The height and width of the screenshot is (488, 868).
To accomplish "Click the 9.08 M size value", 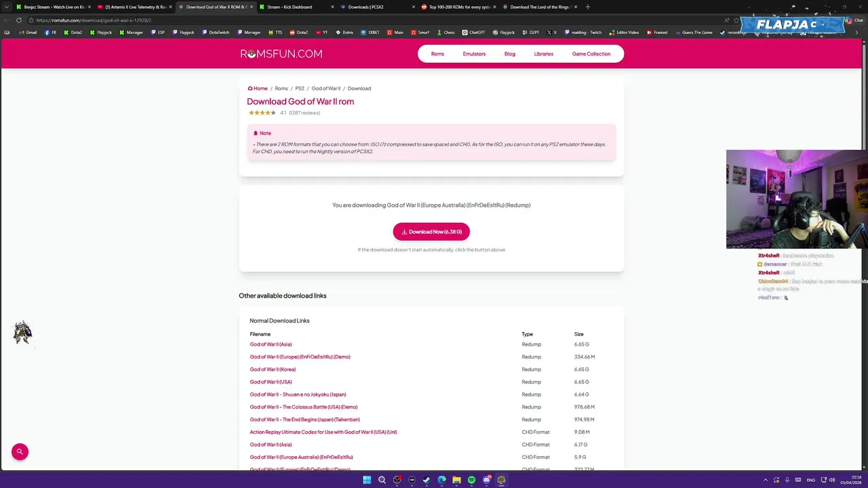I will point(581,432).
